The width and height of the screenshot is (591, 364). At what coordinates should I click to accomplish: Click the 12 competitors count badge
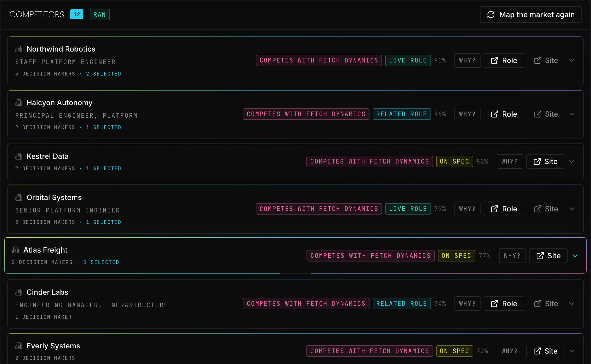point(77,14)
